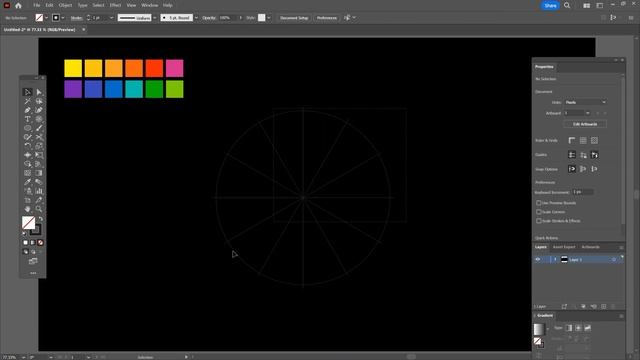Select the Type tool
Screen dimensions: 640x360
[x=27, y=119]
